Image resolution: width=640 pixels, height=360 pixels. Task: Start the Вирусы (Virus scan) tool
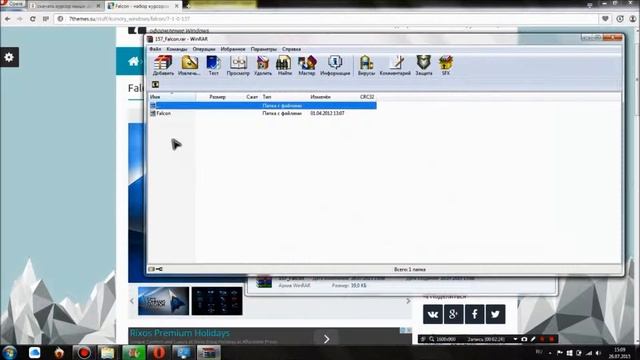366,65
